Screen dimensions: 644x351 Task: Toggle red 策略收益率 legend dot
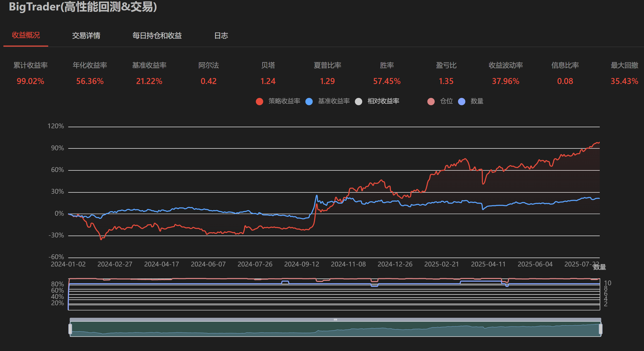259,102
